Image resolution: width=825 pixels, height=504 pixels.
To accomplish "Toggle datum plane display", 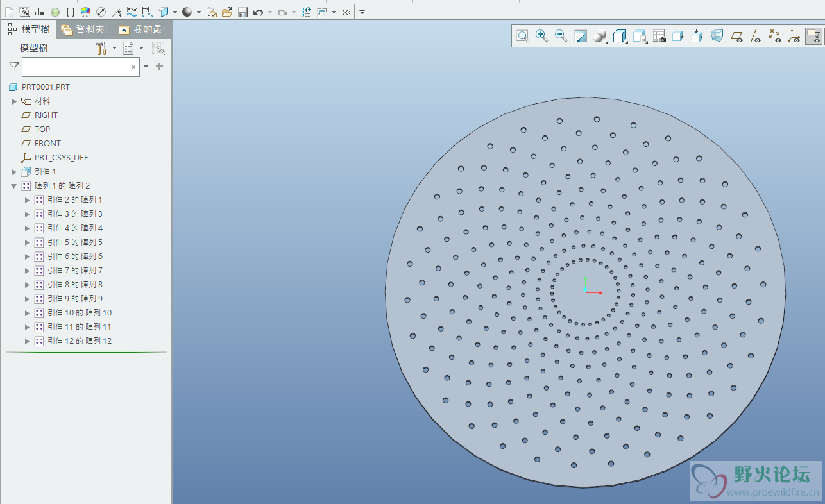I will pos(736,37).
